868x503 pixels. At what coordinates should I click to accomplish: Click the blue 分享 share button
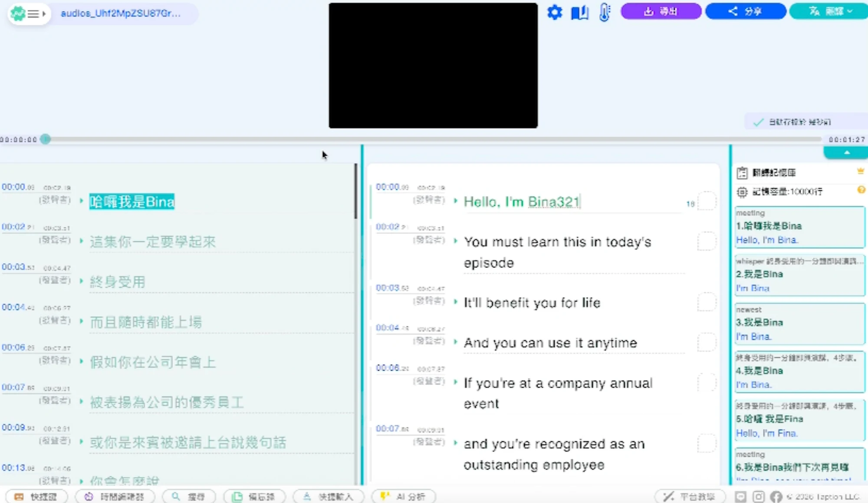pyautogui.click(x=745, y=11)
